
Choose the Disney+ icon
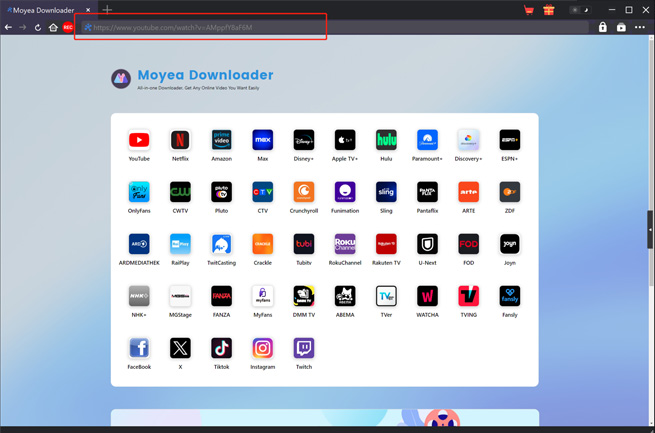click(304, 140)
